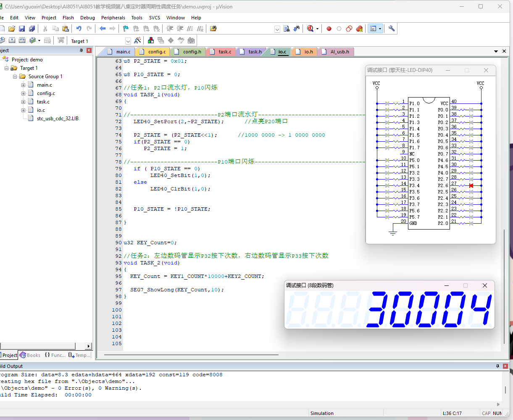Click the 'Simulation' status bar text
513x420 pixels.
pyautogui.click(x=322, y=413)
